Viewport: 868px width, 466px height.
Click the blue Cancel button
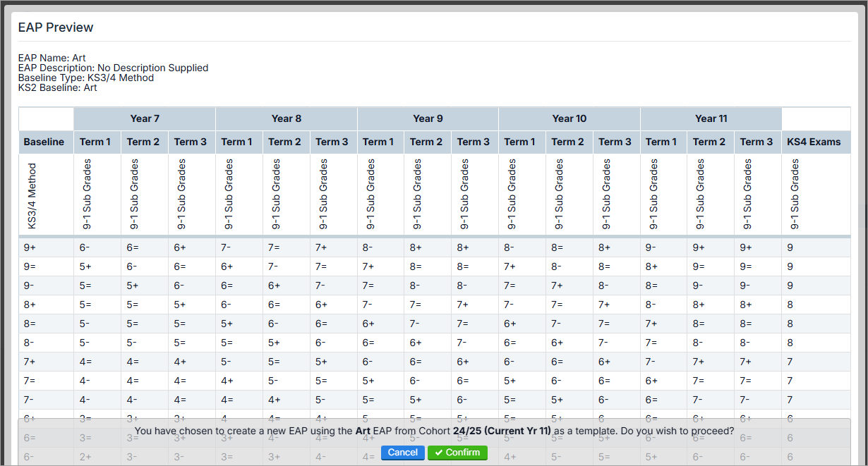(x=402, y=453)
